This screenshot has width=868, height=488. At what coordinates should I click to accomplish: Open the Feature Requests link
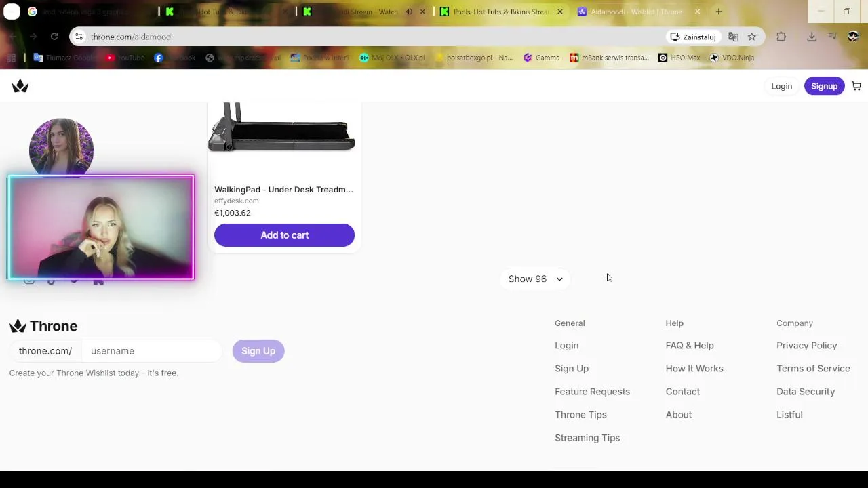click(x=592, y=392)
